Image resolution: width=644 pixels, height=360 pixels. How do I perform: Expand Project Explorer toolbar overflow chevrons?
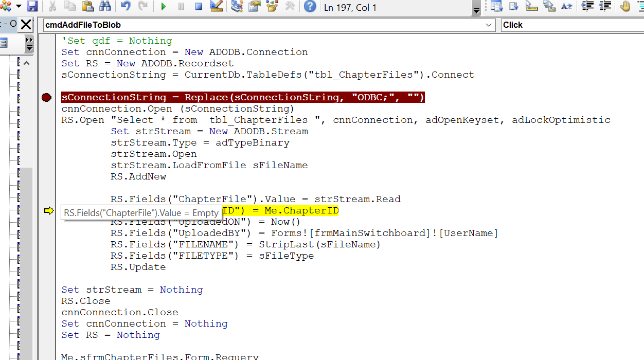pos(29,40)
